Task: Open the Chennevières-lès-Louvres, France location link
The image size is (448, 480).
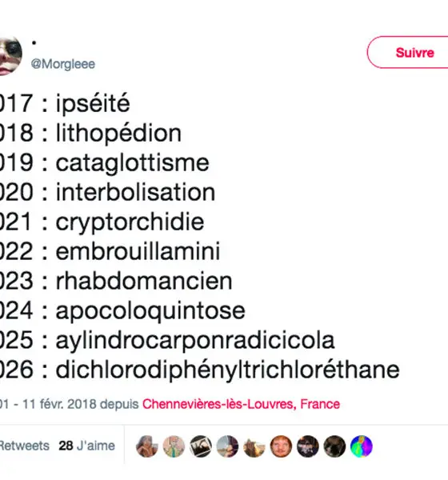Action: click(x=241, y=404)
